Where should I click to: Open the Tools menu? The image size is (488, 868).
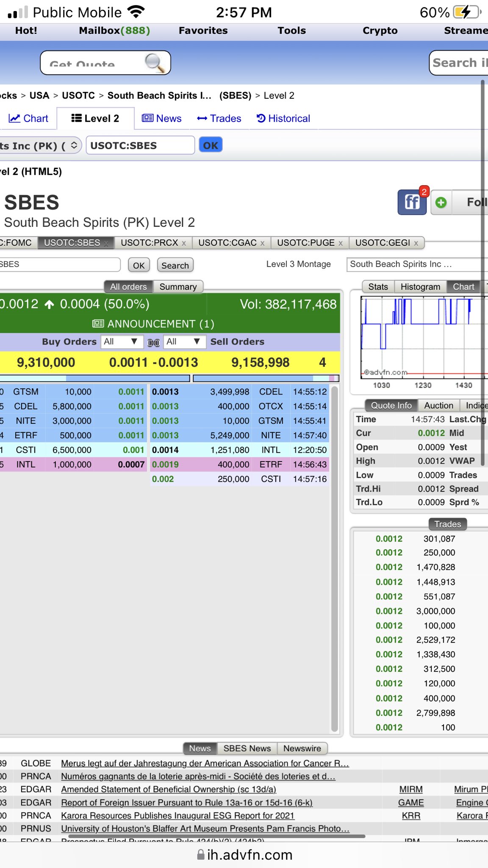(x=291, y=31)
